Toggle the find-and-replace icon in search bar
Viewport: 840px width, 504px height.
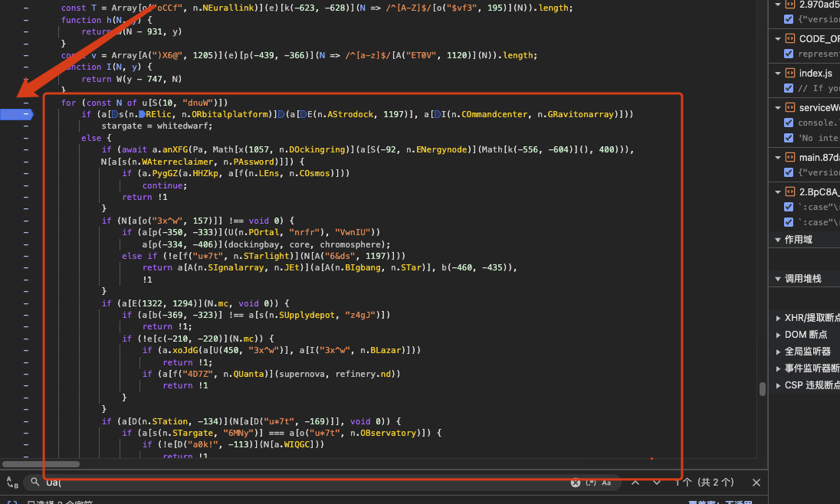pyautogui.click(x=12, y=483)
